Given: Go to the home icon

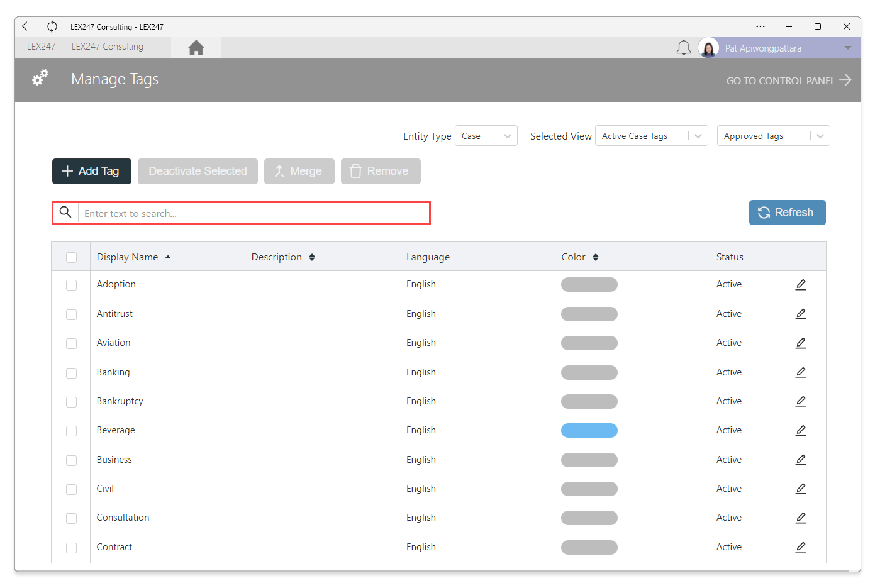Looking at the screenshot, I should coord(196,47).
